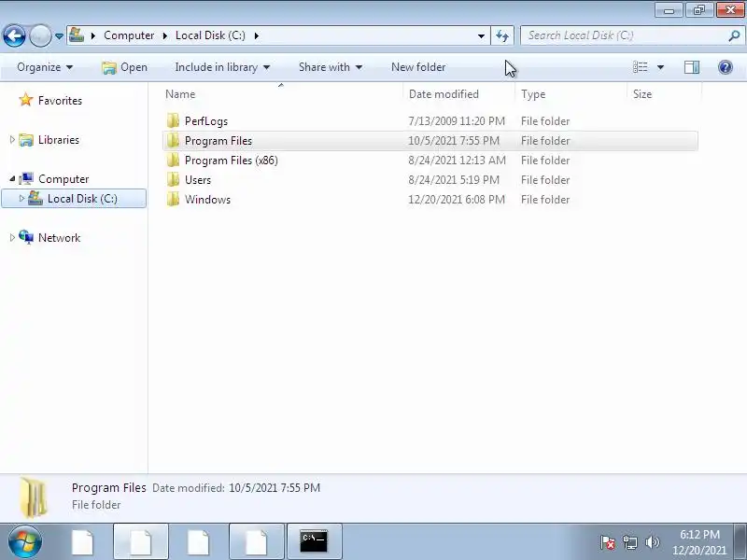Select Local Disk (C:) breadcrumb segment

pos(210,35)
